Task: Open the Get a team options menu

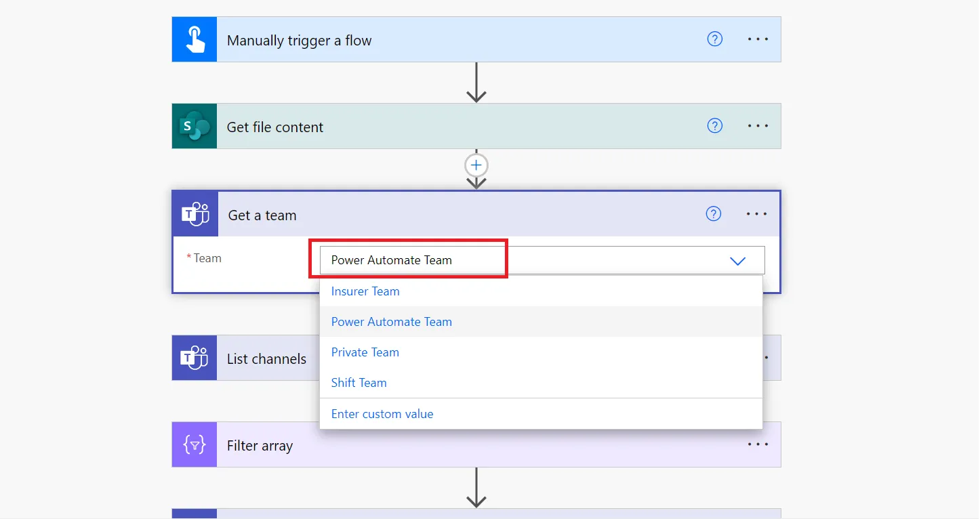Action: [756, 214]
